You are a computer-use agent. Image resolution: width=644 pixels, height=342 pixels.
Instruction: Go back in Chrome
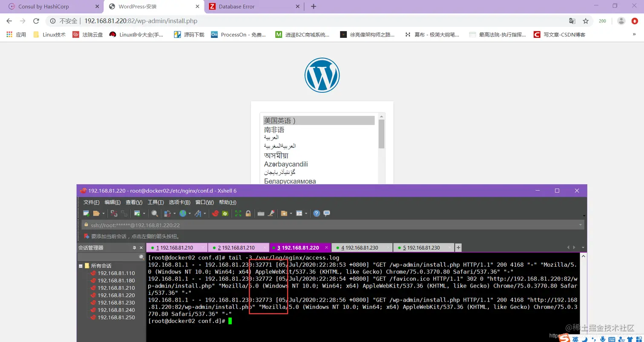point(9,21)
